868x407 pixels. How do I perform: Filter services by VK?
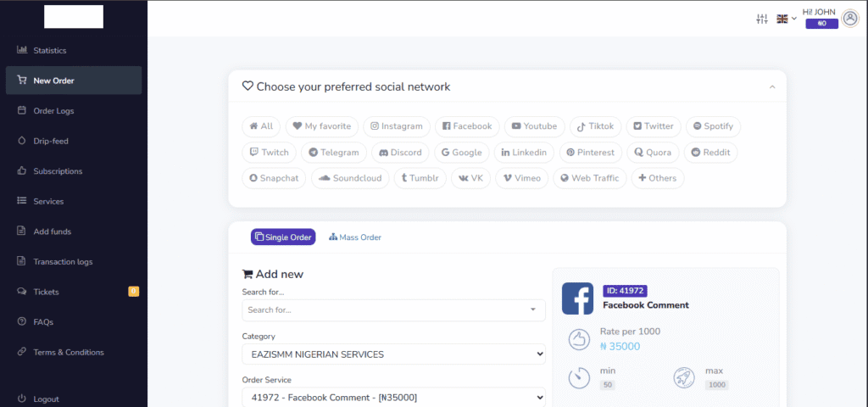click(471, 178)
